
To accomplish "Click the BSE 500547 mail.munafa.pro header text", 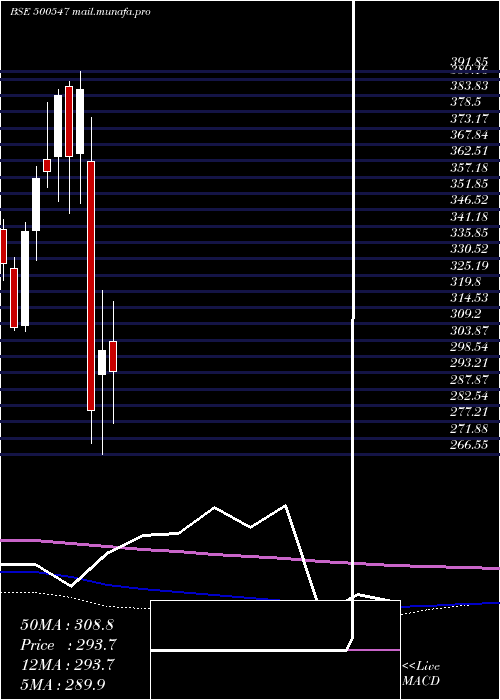I will click(x=80, y=12).
